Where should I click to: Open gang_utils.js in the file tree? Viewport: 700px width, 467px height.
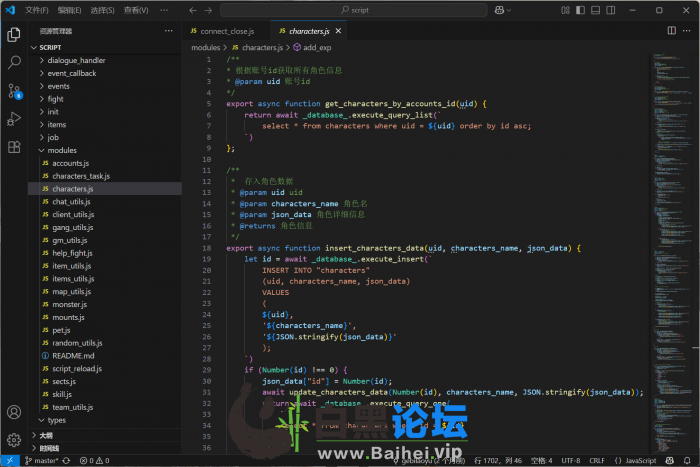[105, 228]
